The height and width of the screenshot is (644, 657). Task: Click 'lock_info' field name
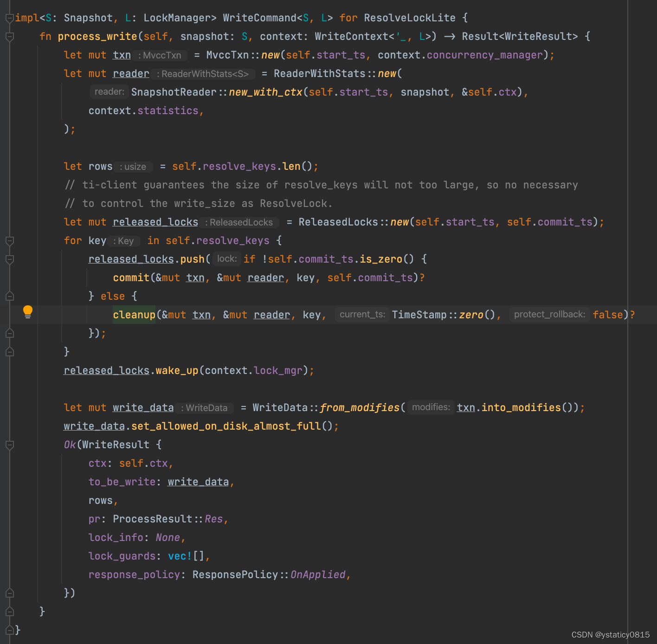pos(116,538)
